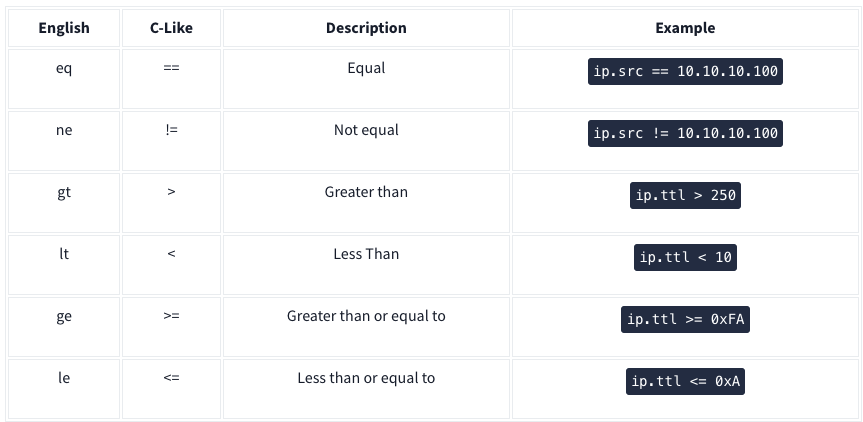Click the 'ip.src != 10.10.10.100' code example
Viewport: 863px width, 422px height.
[x=685, y=134]
